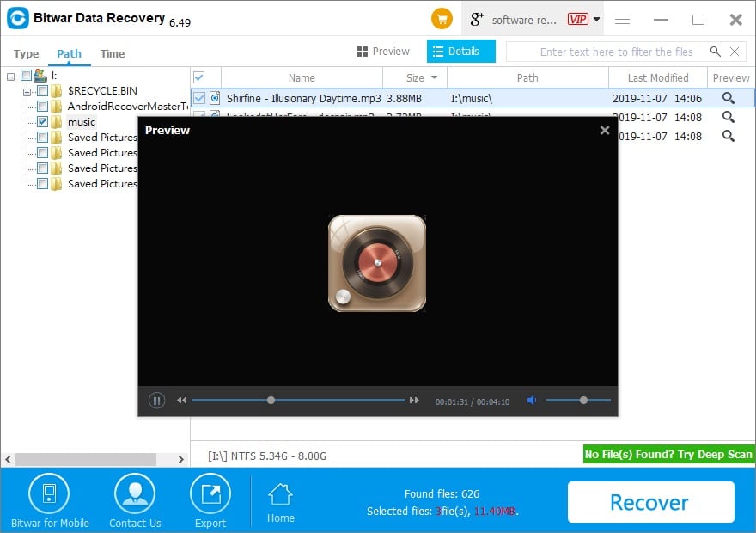
Task: Expand the $RECYCLE.BIN folder
Action: coord(27,92)
